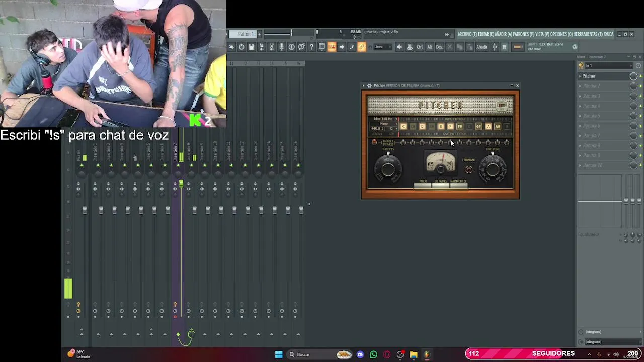Click the Pitcher Fine Tune knob
The image size is (644, 362).
coord(493,169)
